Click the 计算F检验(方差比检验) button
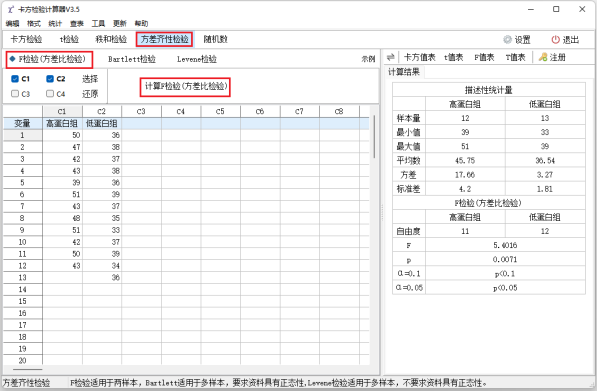This screenshot has height=391, width=597. tap(185, 86)
